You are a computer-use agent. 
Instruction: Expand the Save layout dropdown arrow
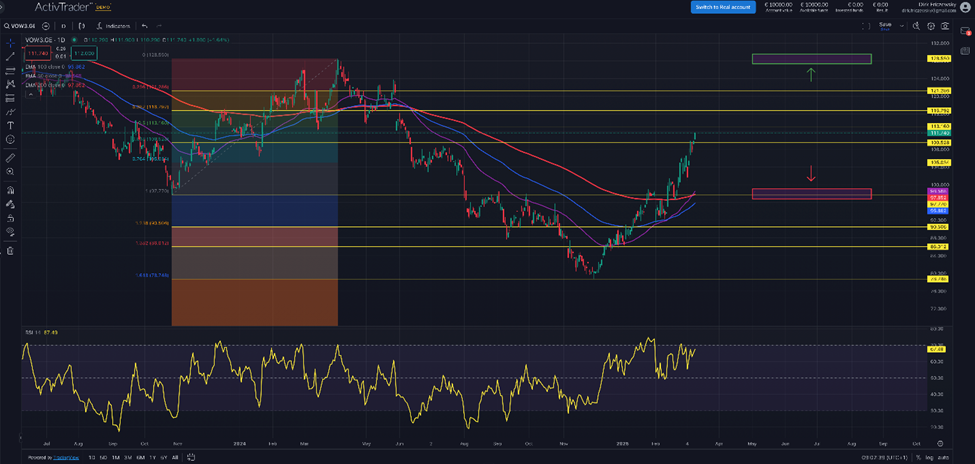click(904, 26)
